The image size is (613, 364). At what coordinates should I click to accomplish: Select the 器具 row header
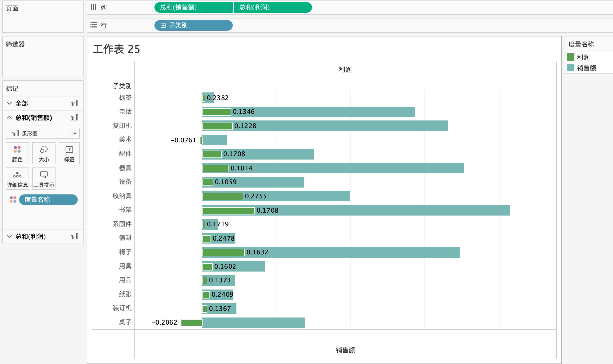click(125, 168)
